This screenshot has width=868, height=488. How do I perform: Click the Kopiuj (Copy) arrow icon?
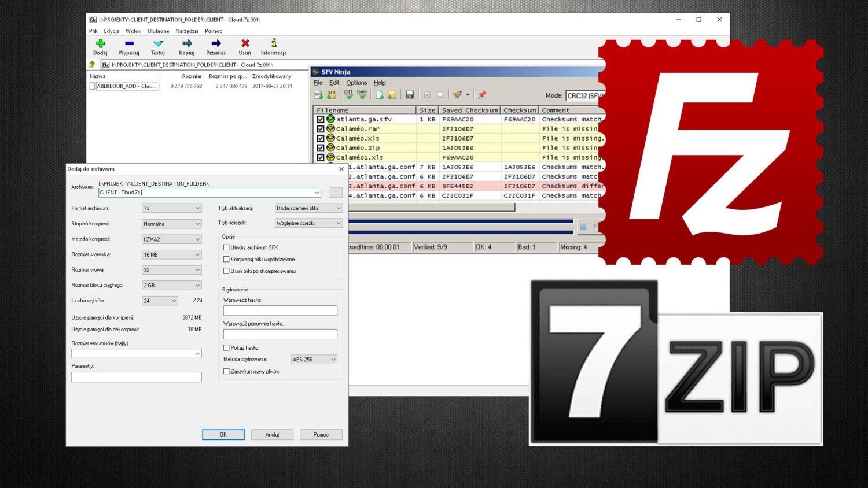tap(187, 43)
